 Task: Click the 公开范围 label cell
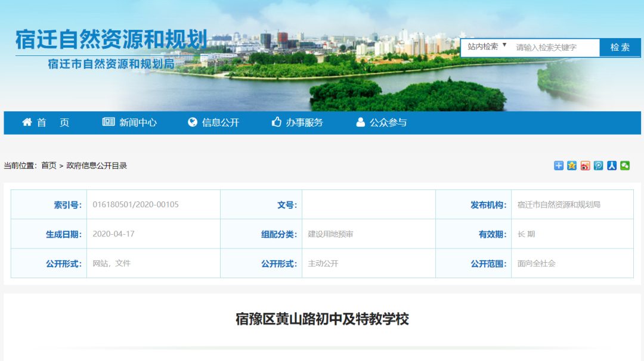tap(473, 263)
